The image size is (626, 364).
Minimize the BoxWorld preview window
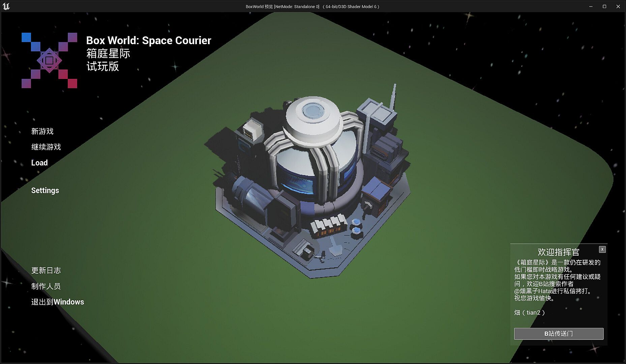[x=591, y=6]
